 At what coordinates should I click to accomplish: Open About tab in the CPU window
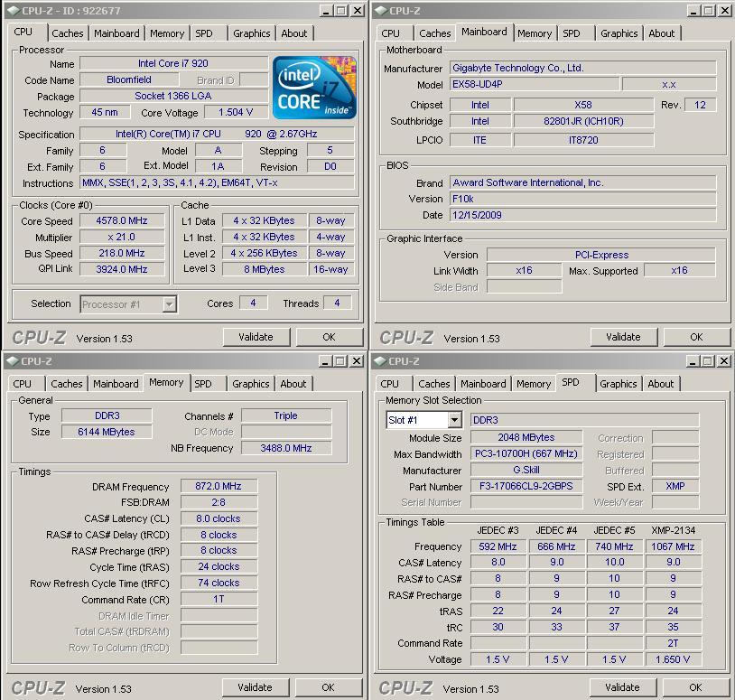pyautogui.click(x=294, y=33)
